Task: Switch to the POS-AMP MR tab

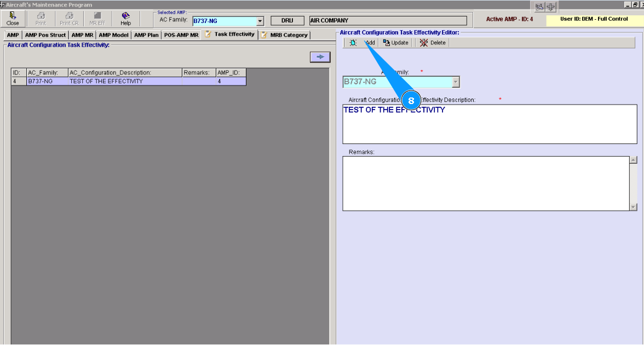Action: (x=181, y=35)
